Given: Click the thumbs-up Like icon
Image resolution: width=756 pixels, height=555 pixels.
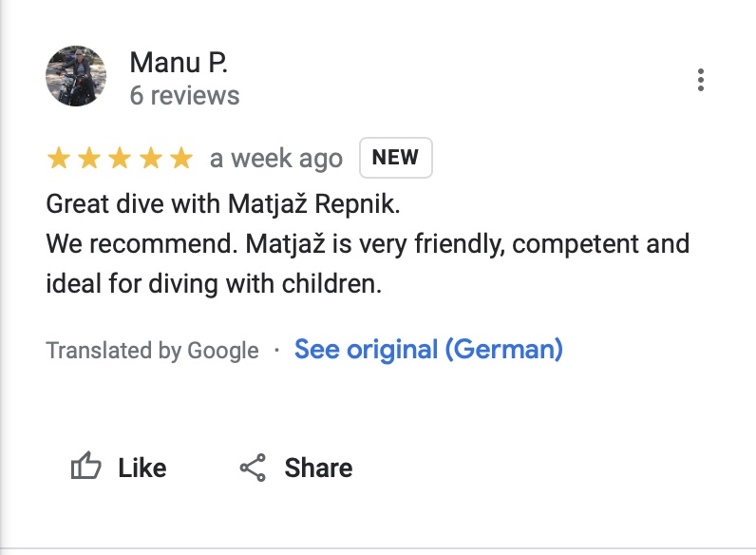Looking at the screenshot, I should (x=86, y=468).
